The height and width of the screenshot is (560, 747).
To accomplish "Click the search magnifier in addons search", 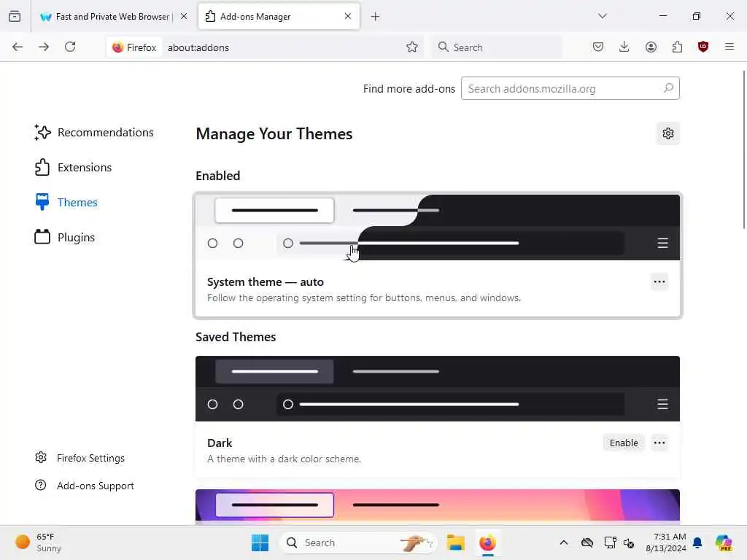I will [x=668, y=88].
